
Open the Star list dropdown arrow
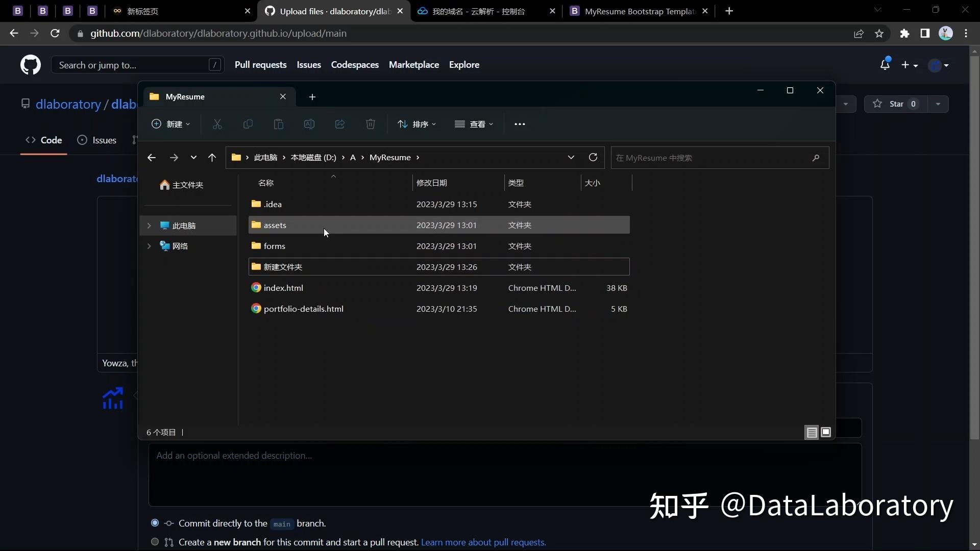(x=938, y=104)
